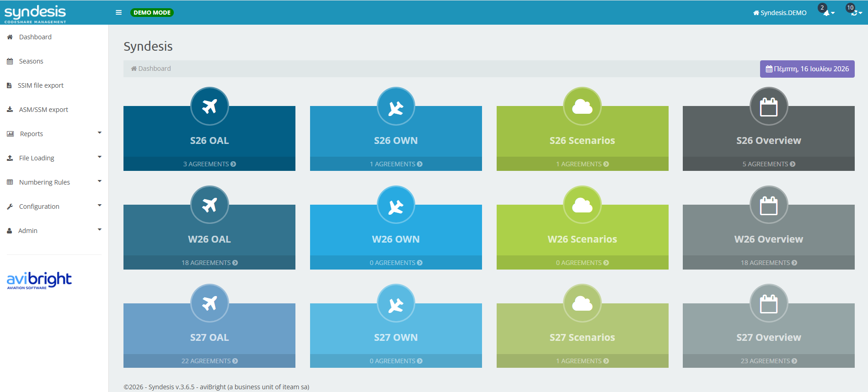
Task: Click the S27 OWN plane icon
Action: (396, 303)
